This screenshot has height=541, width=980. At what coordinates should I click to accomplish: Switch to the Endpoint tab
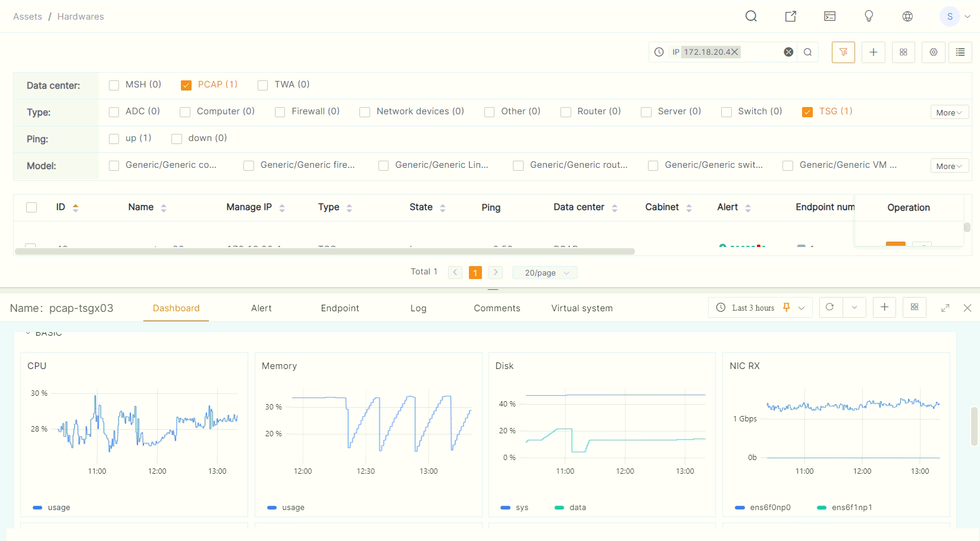click(x=340, y=308)
